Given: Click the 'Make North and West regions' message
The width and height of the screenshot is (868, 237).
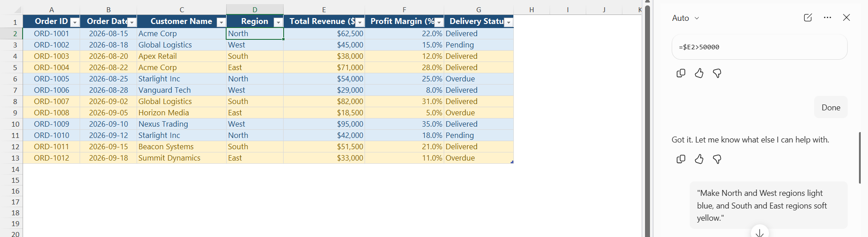Looking at the screenshot, I should click(x=768, y=205).
